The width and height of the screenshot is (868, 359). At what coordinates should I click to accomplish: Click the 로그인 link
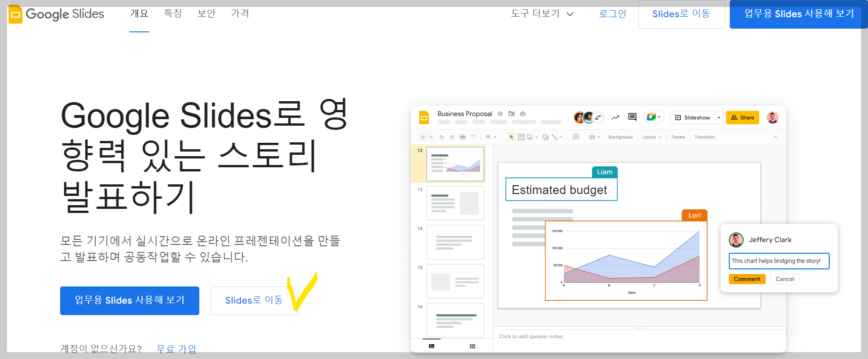click(612, 14)
